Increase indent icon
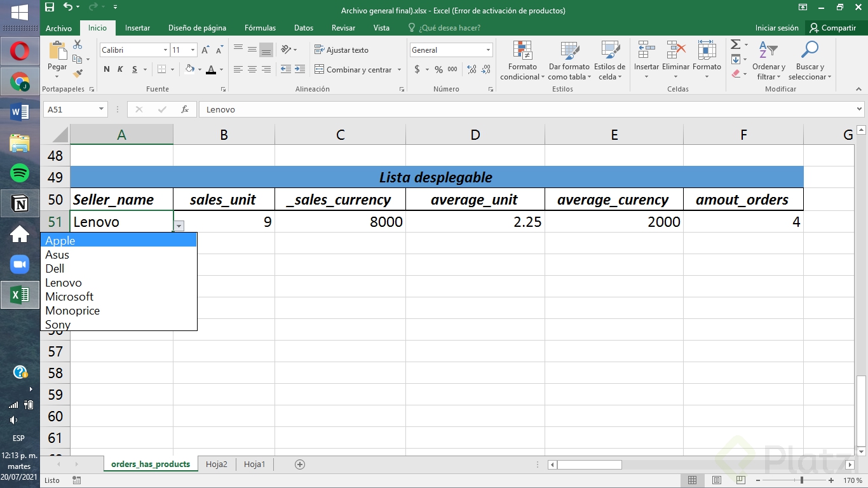 pos(300,69)
